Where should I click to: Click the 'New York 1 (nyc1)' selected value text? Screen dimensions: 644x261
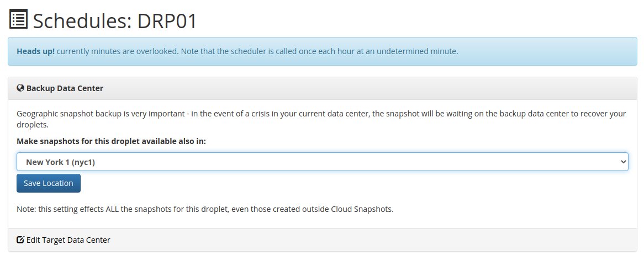(60, 162)
